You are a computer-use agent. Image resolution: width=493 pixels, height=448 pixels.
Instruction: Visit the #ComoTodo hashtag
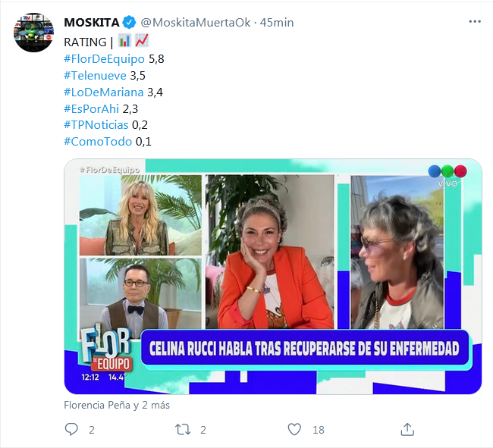[x=98, y=142]
